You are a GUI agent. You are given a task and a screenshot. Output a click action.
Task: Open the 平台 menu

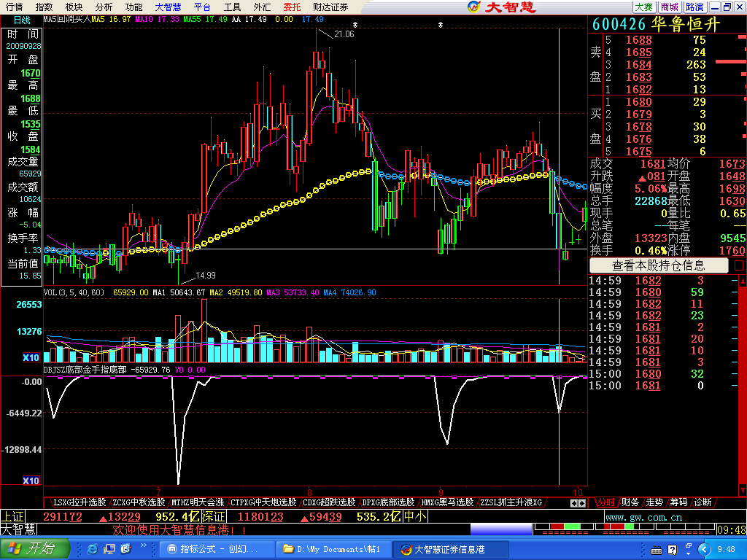coord(202,7)
